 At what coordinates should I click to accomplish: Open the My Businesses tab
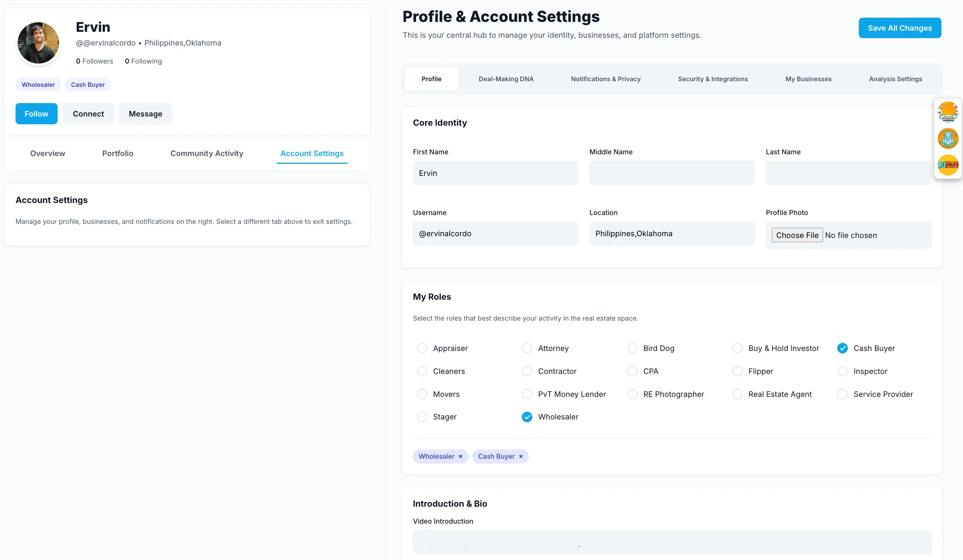808,79
